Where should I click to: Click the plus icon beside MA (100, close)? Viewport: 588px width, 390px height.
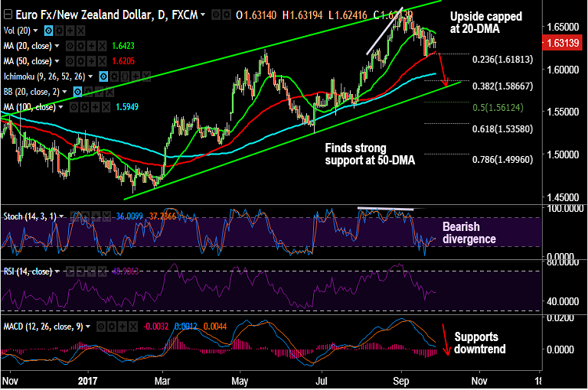96,108
